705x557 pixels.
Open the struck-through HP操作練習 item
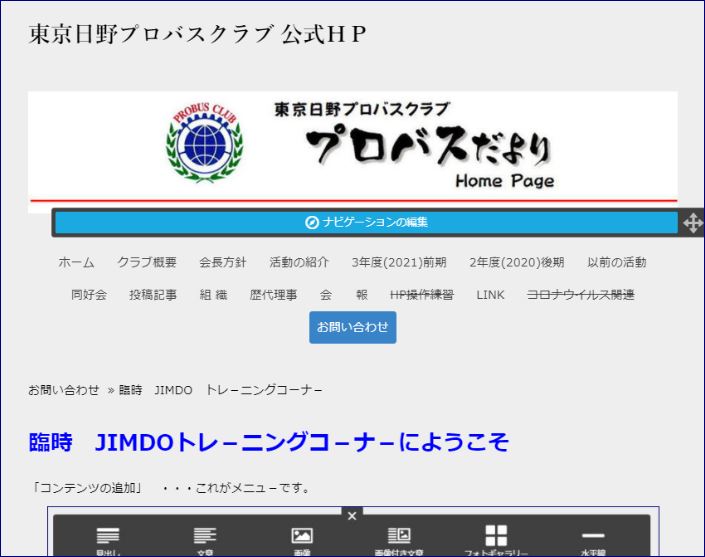[x=422, y=295]
